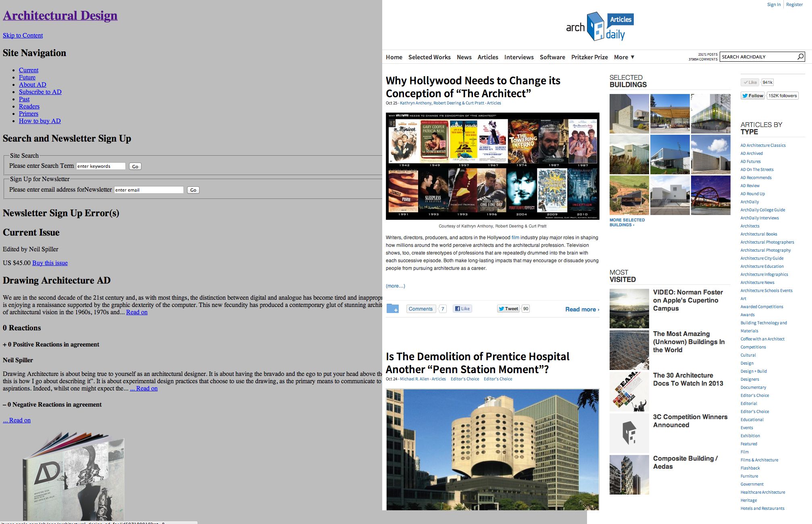The width and height of the screenshot is (812, 524).
Task: Open the Articles nav item
Action: coord(488,57)
